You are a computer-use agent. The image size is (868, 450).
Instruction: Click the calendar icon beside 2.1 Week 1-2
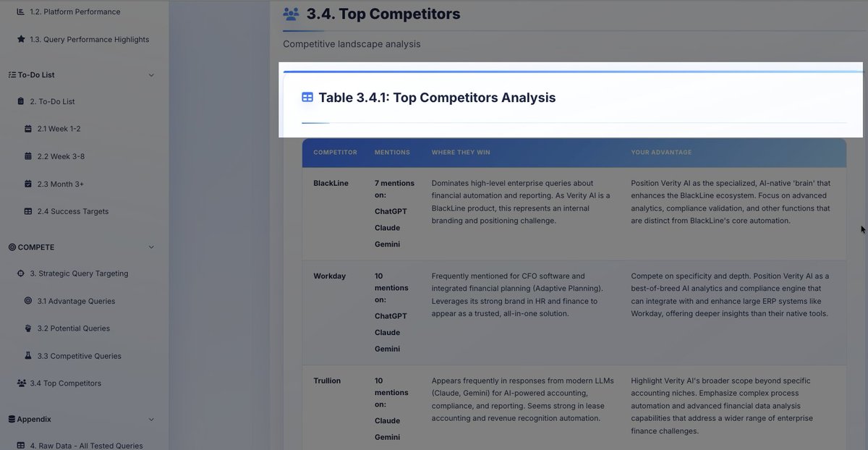[28, 129]
